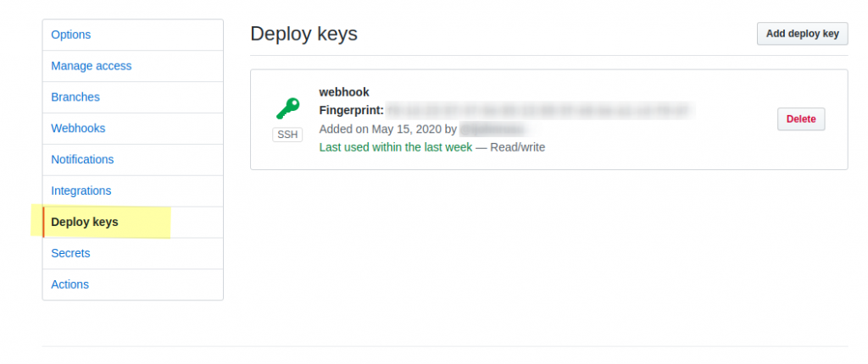Click the 'Added on May 15, 2020' text
This screenshot has width=868, height=364.
[x=380, y=130]
